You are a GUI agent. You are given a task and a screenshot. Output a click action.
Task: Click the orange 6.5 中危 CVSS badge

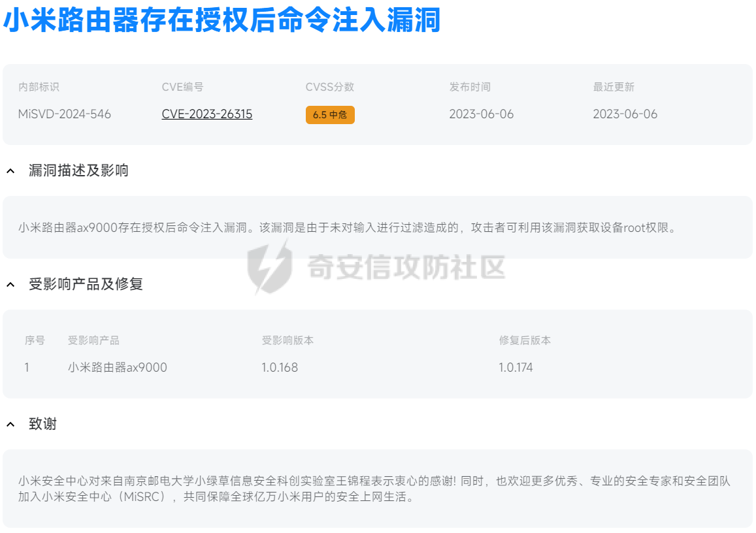coord(330,115)
